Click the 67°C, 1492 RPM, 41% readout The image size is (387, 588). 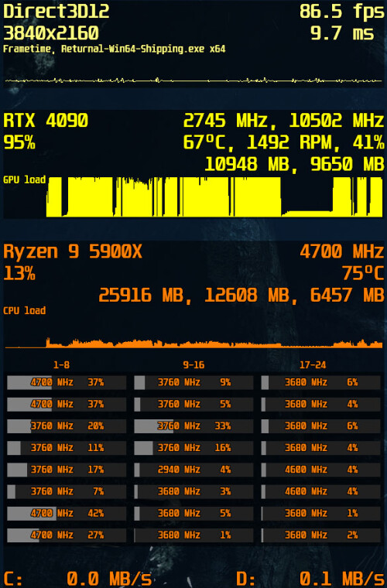[x=283, y=143]
